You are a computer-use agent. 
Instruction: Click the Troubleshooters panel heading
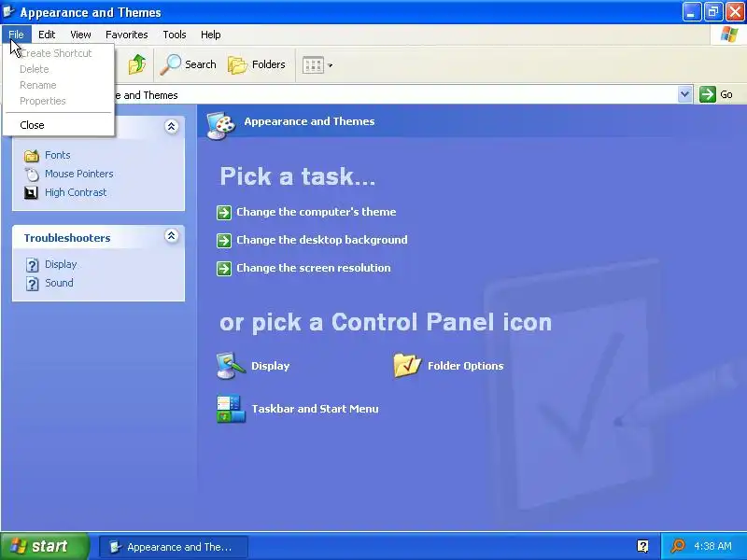[67, 238]
